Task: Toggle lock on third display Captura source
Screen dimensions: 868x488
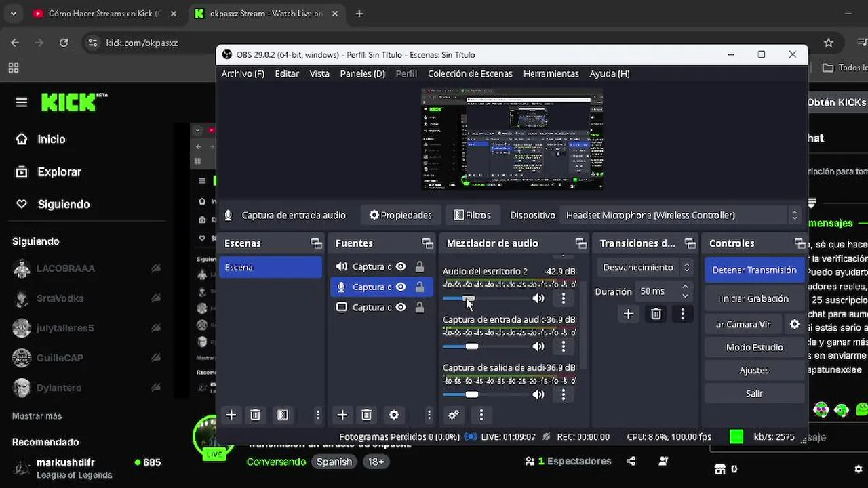Action: coord(420,307)
